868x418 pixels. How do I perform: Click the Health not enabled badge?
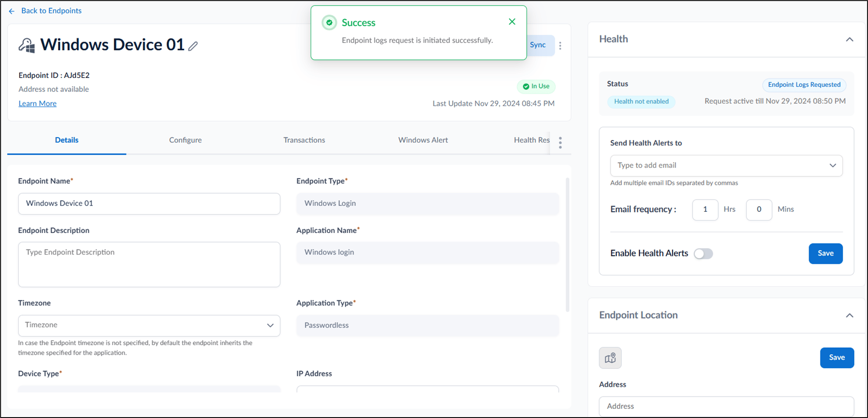641,102
